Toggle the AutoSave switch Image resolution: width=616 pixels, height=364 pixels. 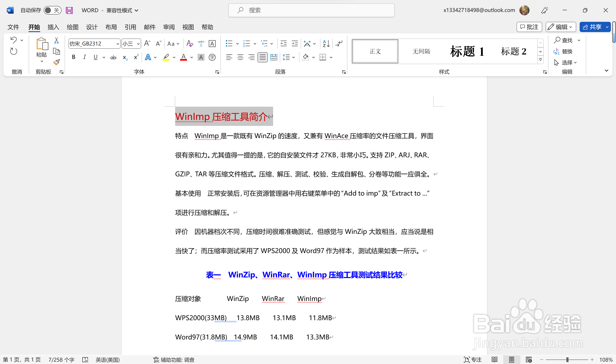(x=52, y=10)
